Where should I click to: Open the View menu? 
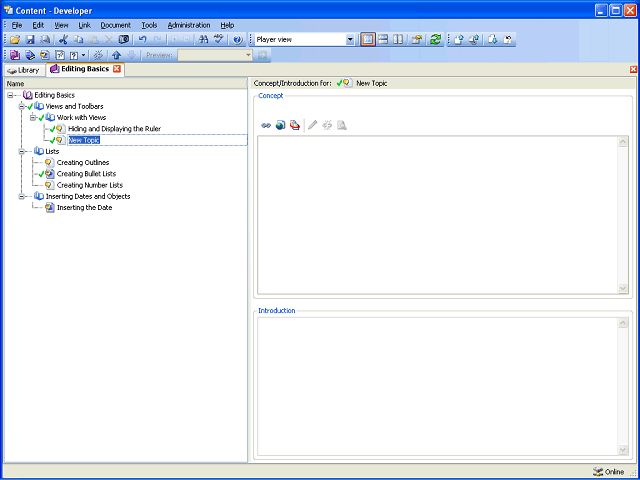pyautogui.click(x=61, y=25)
